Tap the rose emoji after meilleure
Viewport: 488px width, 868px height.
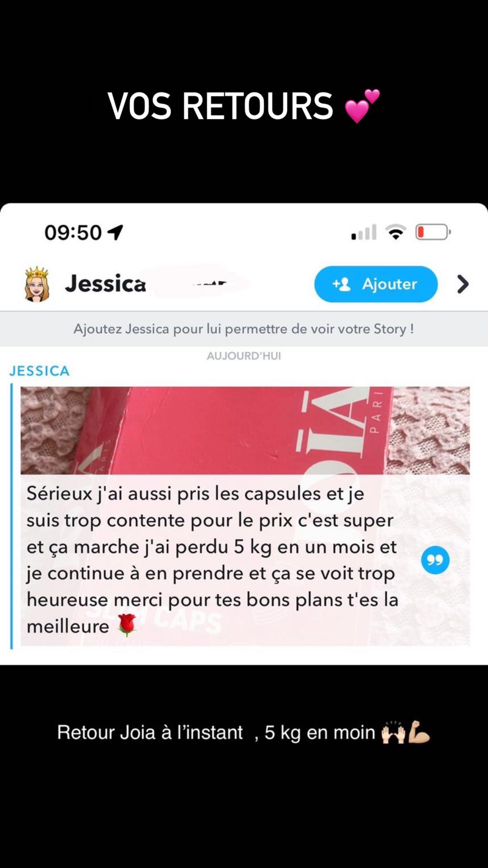pyautogui.click(x=127, y=625)
